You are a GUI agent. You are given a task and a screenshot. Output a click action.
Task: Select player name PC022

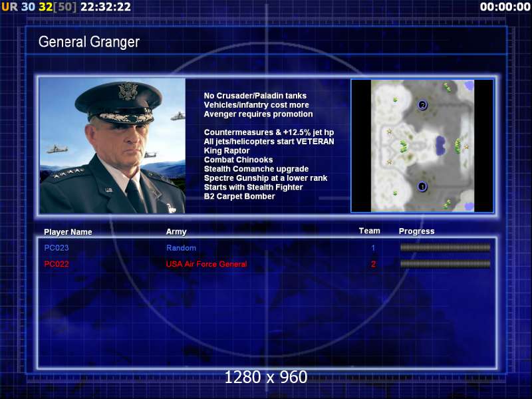(x=57, y=263)
